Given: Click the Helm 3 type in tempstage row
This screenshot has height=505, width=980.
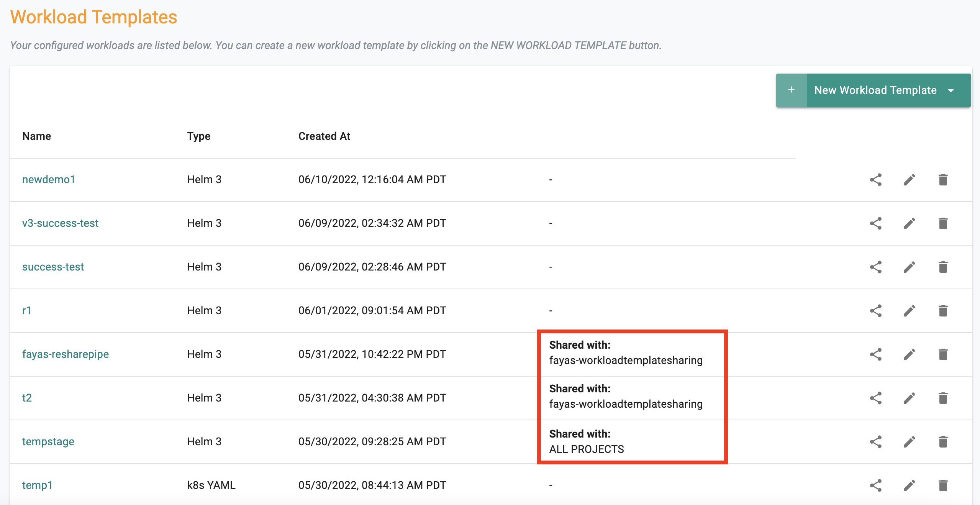Looking at the screenshot, I should point(204,441).
